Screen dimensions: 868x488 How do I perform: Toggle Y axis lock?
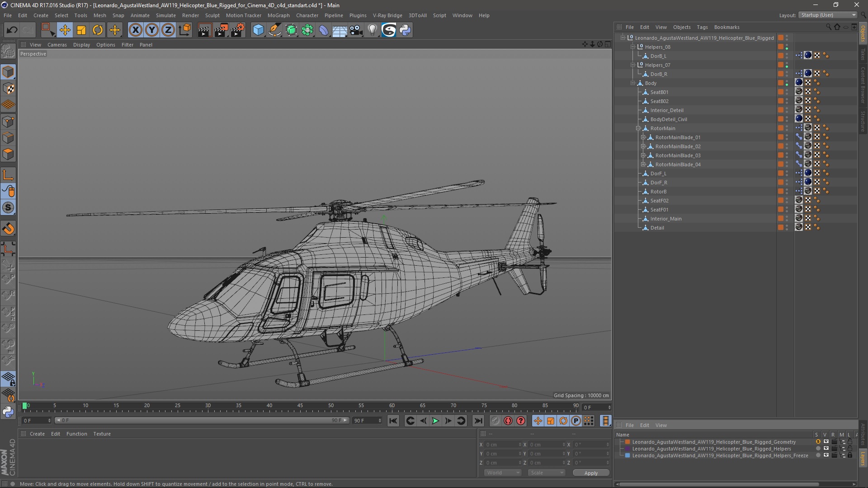(152, 30)
